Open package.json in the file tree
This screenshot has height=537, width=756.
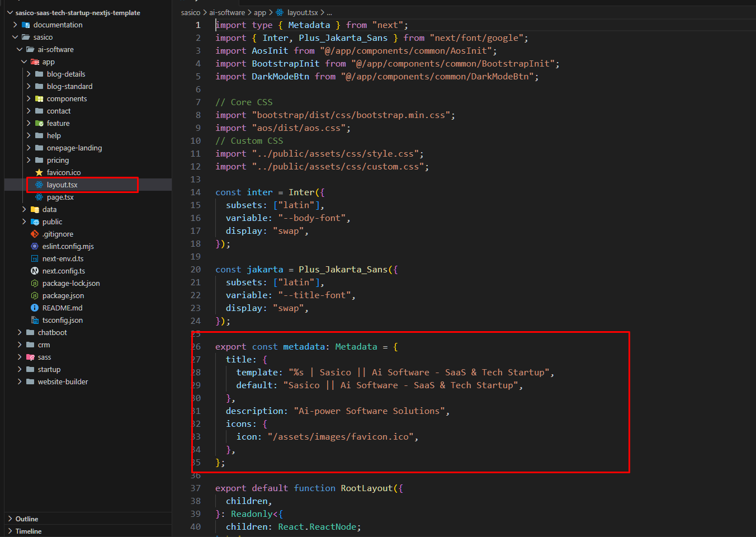(63, 295)
